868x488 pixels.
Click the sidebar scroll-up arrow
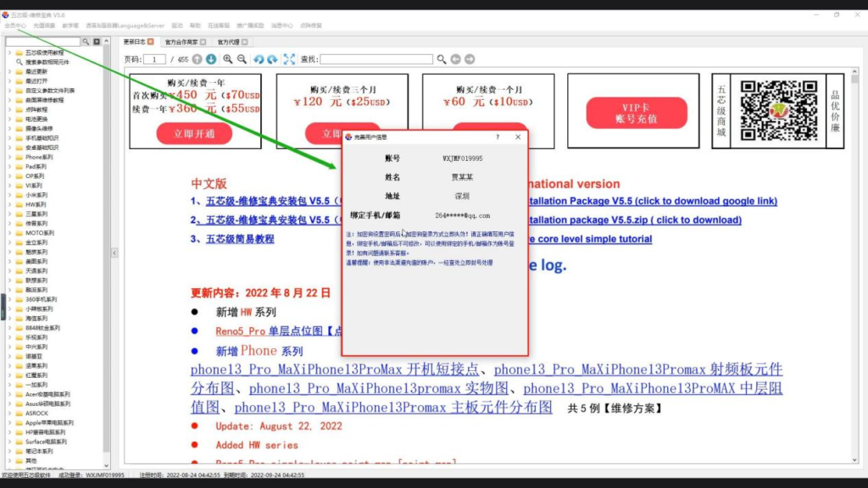click(106, 42)
